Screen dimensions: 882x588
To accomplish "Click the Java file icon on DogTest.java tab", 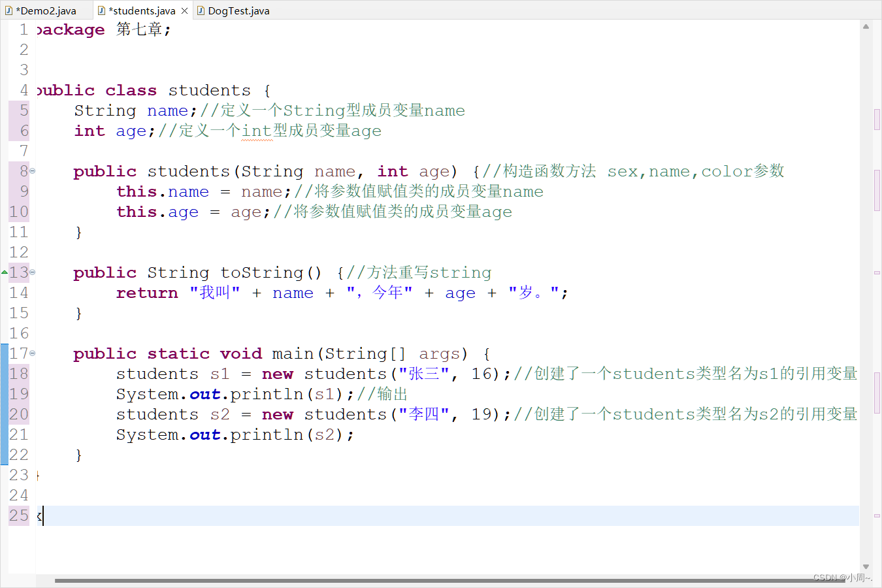I will [201, 10].
